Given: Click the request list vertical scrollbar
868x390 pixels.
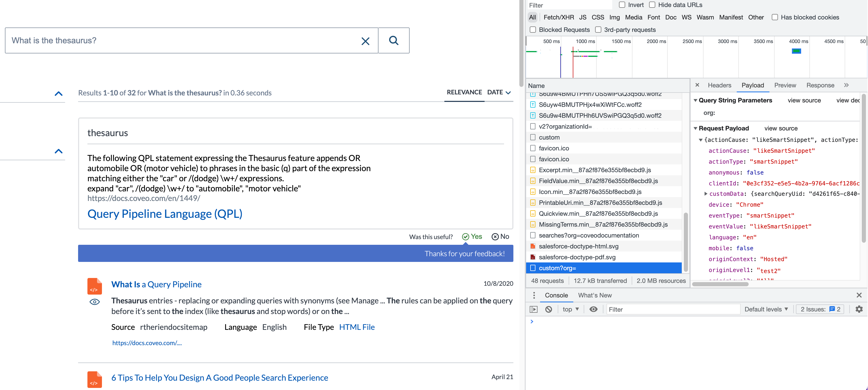Looking at the screenshot, I should pyautogui.click(x=685, y=242).
